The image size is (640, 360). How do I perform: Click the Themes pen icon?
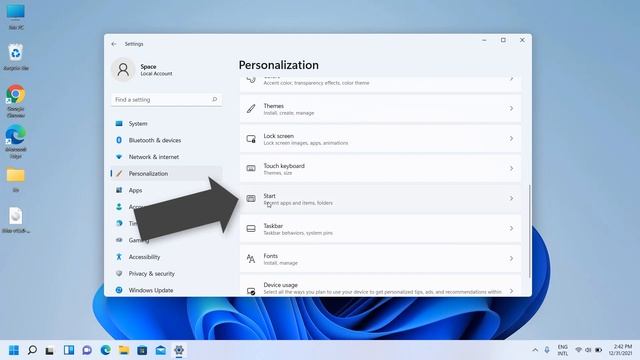click(251, 109)
